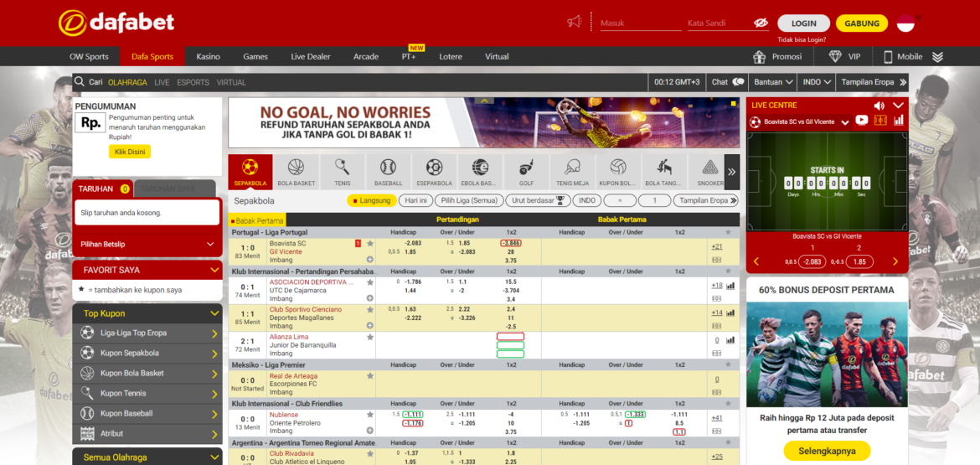The image size is (980, 465).
Task: Select the Baseball sport icon
Action: point(388,172)
